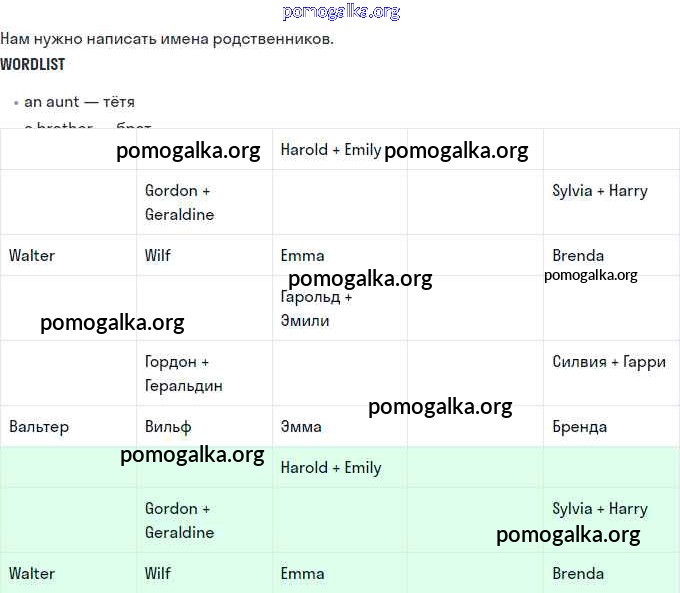This screenshot has height=593, width=680.
Task: Click the WORDLIST heading
Action: [x=32, y=64]
